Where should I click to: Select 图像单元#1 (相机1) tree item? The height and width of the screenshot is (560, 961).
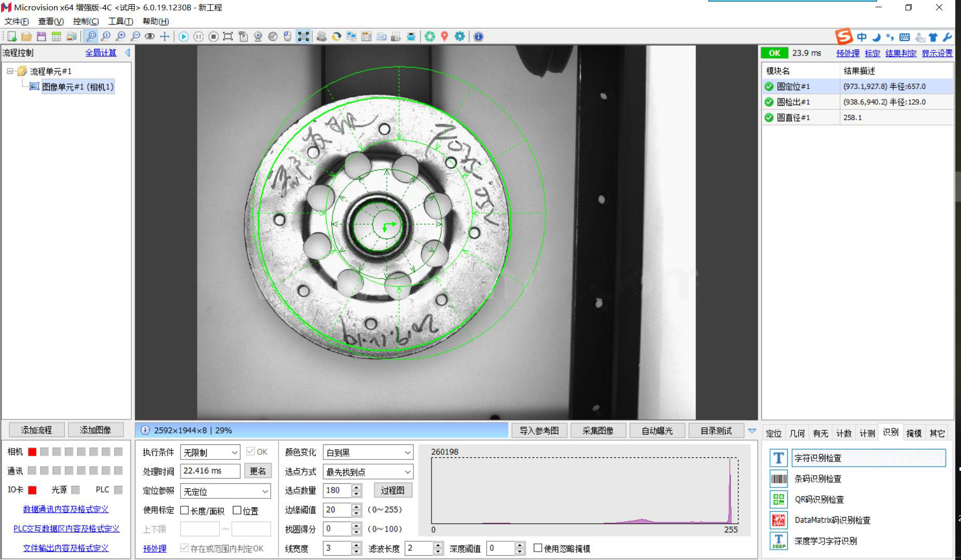78,87
